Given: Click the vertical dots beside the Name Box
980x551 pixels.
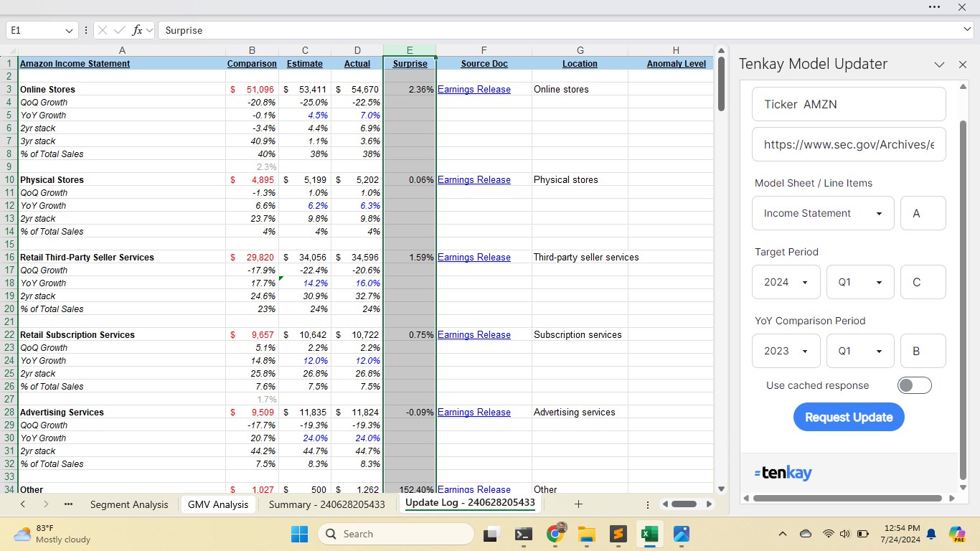Looking at the screenshot, I should click(86, 30).
